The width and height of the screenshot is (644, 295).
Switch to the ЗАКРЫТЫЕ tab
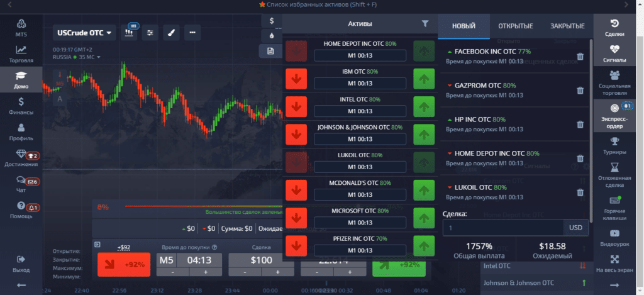[567, 26]
